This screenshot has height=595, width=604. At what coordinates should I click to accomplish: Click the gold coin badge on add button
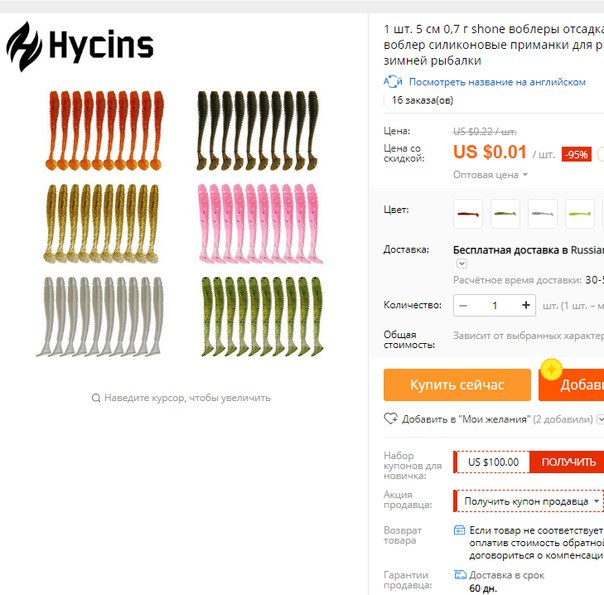coord(551,370)
